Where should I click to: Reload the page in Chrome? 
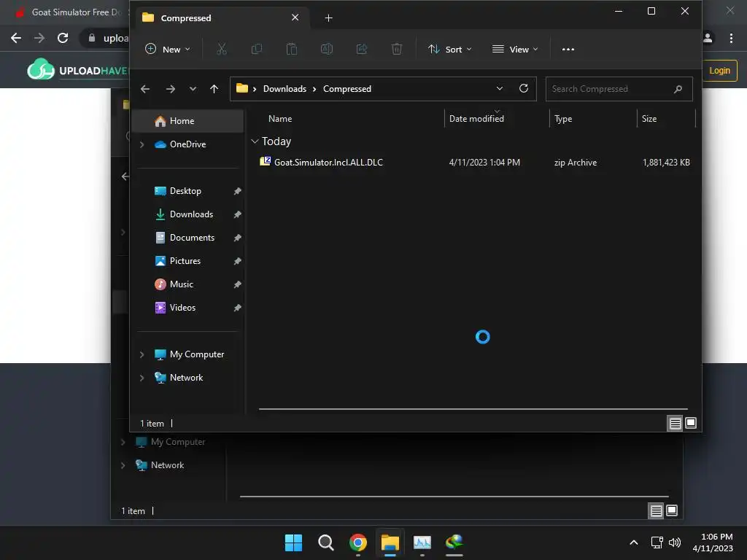click(x=63, y=38)
